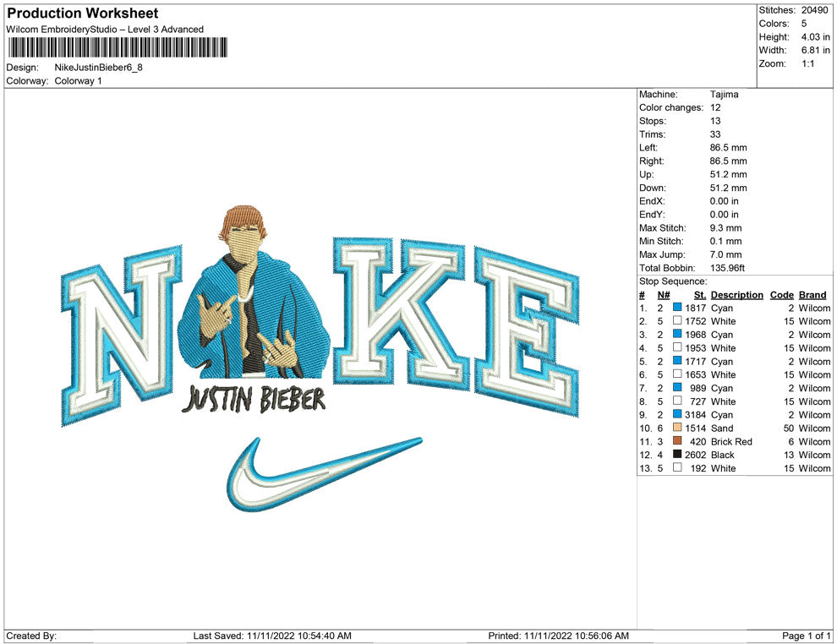Image resolution: width=837 pixels, height=644 pixels.
Task: Select the Brick Red color swatch
Action: [677, 440]
